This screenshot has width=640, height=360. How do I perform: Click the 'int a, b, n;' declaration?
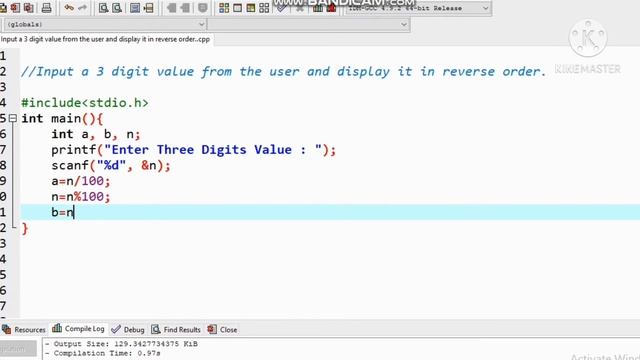coord(96,134)
